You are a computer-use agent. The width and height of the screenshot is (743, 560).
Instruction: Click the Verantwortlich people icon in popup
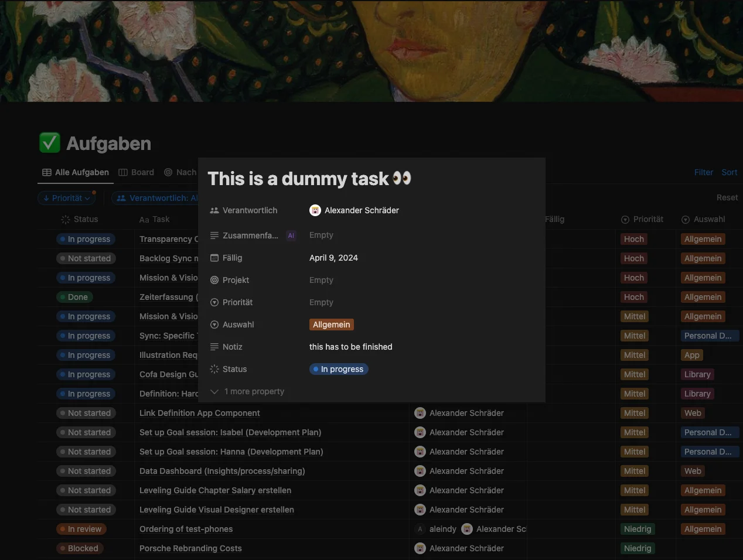point(214,210)
